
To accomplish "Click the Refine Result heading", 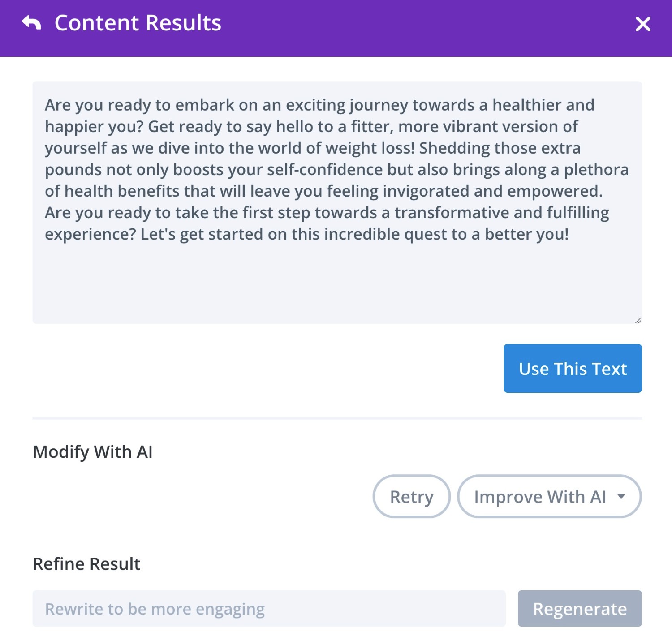I will [87, 564].
